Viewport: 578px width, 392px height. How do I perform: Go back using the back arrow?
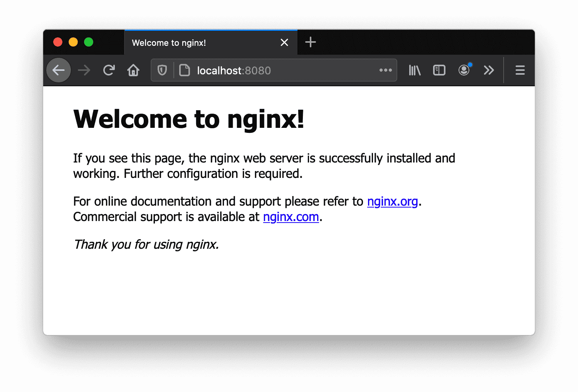coord(59,70)
